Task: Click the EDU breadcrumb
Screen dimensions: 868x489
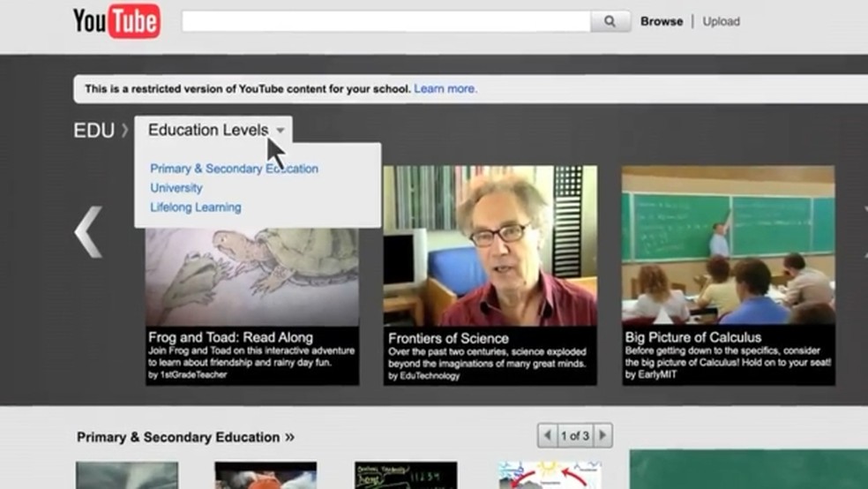Action: (94, 130)
